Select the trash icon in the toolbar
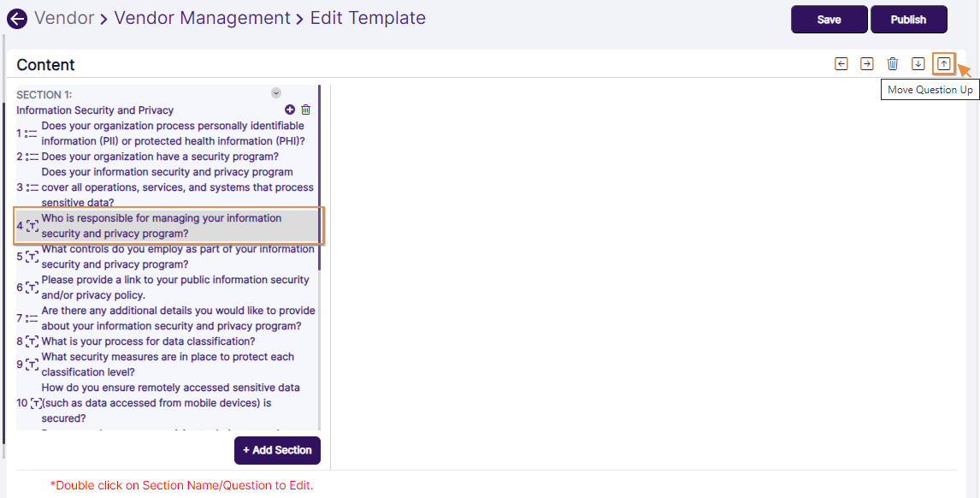The image size is (980, 498). [x=892, y=63]
